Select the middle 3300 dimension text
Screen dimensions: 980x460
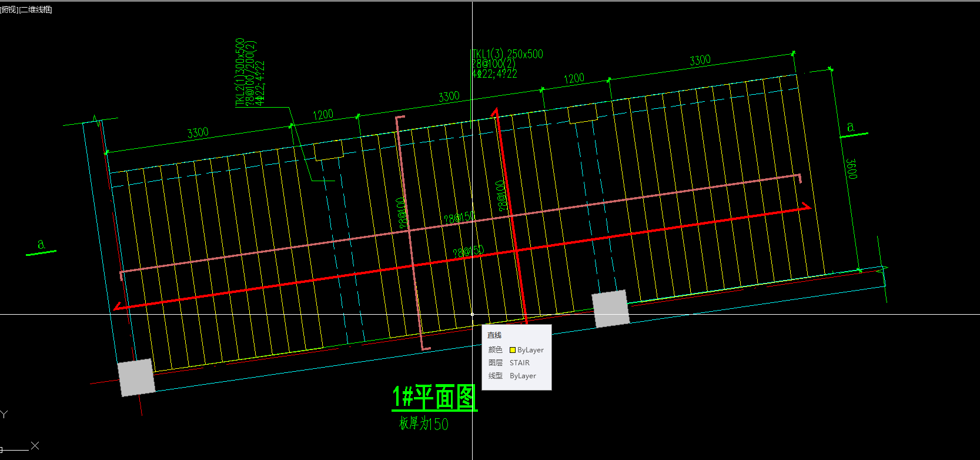(x=449, y=96)
